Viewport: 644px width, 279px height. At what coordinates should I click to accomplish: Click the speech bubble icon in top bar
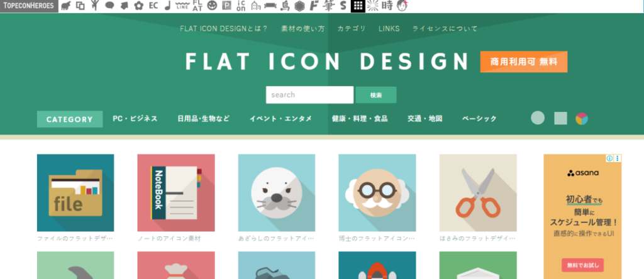click(109, 6)
